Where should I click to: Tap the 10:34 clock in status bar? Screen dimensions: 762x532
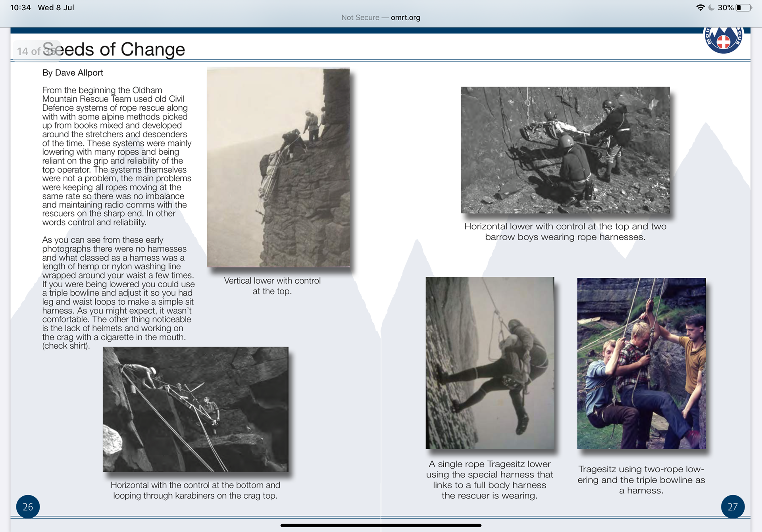(x=20, y=8)
